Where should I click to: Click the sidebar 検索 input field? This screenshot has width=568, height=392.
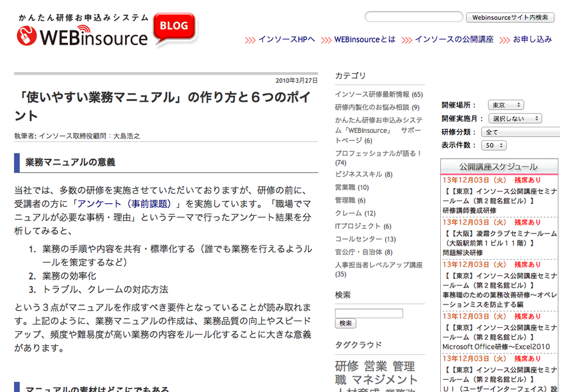tap(369, 313)
